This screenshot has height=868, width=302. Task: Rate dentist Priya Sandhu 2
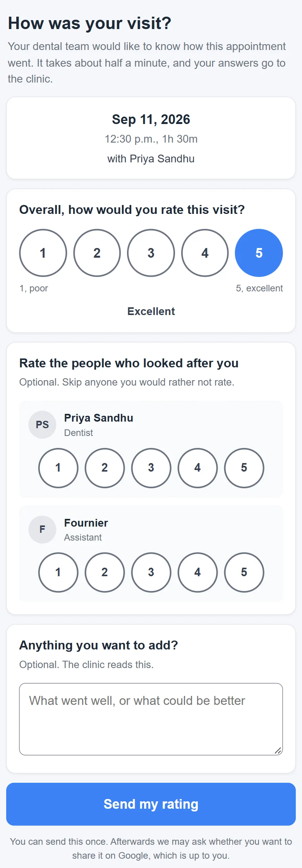105,468
